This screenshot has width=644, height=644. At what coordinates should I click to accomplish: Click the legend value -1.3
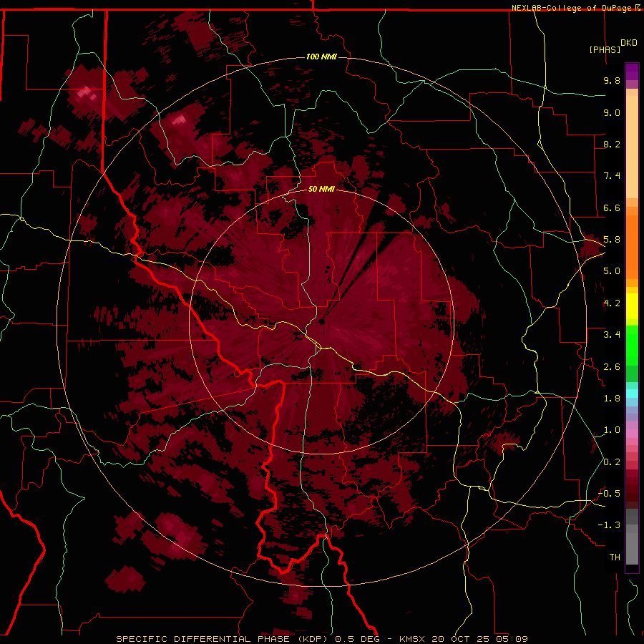609,525
